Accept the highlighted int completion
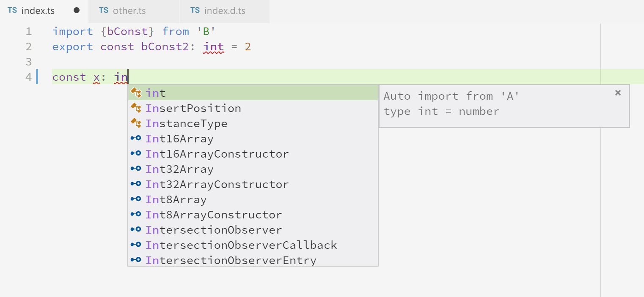Image resolution: width=644 pixels, height=297 pixels. pos(156,93)
